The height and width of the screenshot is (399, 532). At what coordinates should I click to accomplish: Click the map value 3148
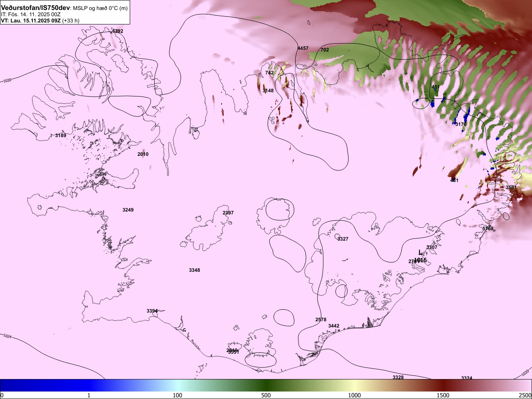(268, 91)
